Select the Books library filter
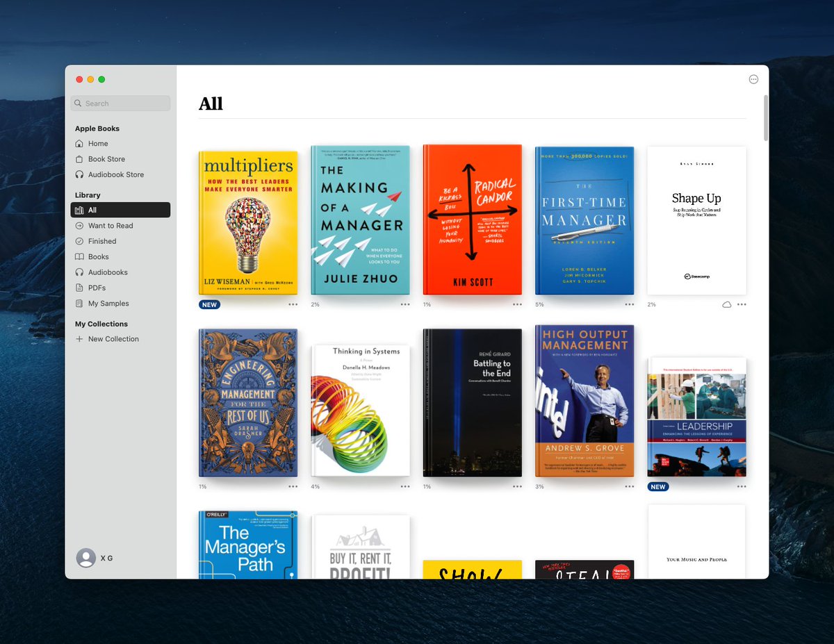The image size is (834, 644). point(120,257)
